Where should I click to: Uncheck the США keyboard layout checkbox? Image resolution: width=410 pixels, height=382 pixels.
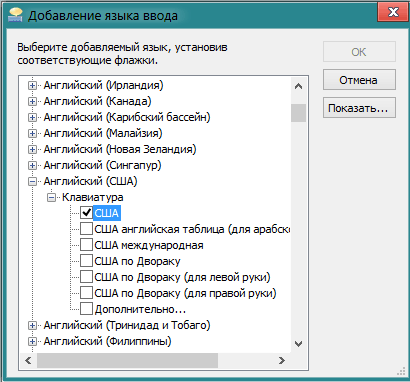(x=86, y=213)
